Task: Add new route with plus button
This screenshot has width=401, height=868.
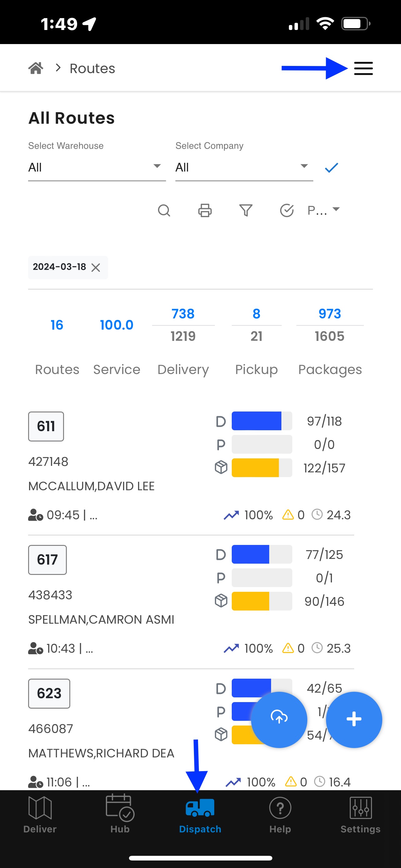Action: 354,720
